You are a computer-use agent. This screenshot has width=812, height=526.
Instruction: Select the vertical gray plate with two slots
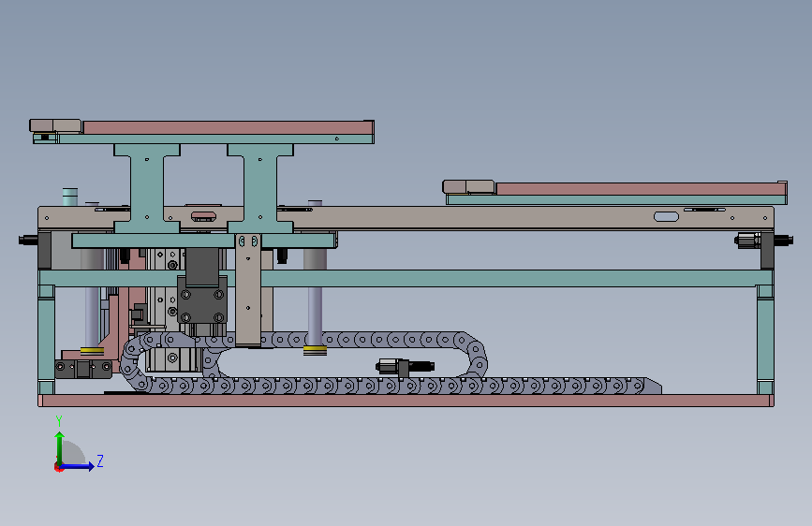[248, 289]
